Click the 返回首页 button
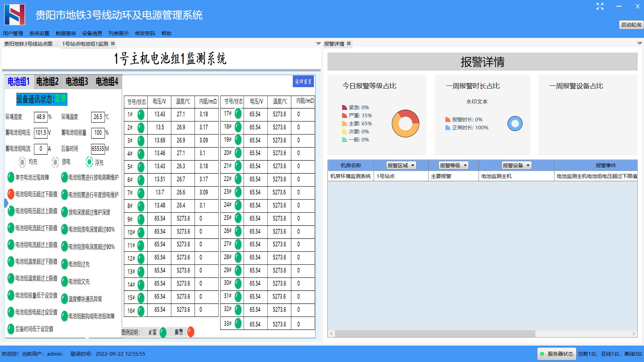The image size is (644, 362). click(303, 81)
